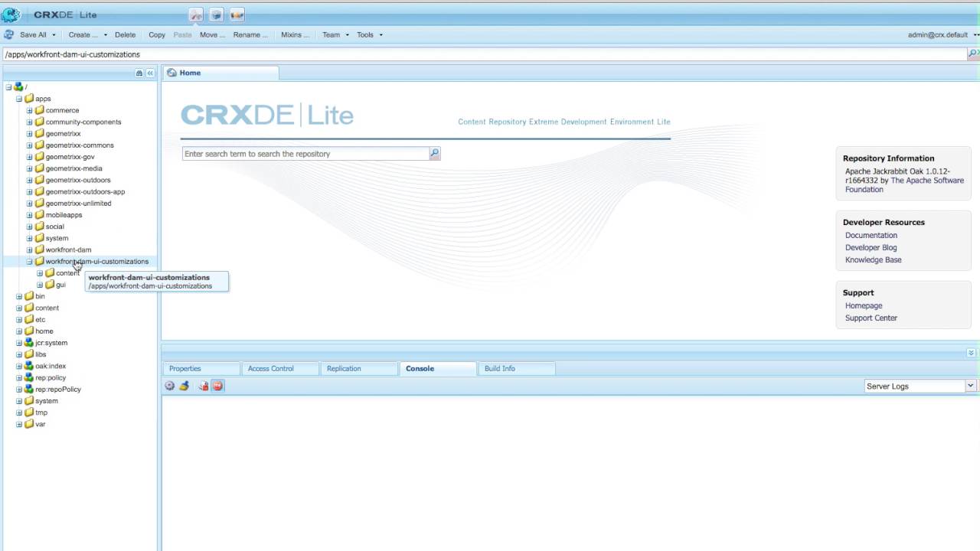Screen dimensions: 980x551
Task: Open the Support Homepage link
Action: [x=864, y=305]
